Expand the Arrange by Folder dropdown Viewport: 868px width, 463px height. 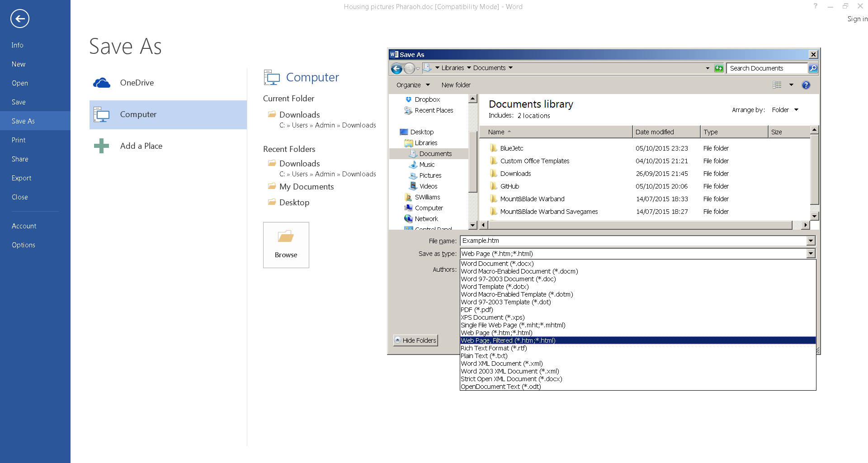pos(785,110)
